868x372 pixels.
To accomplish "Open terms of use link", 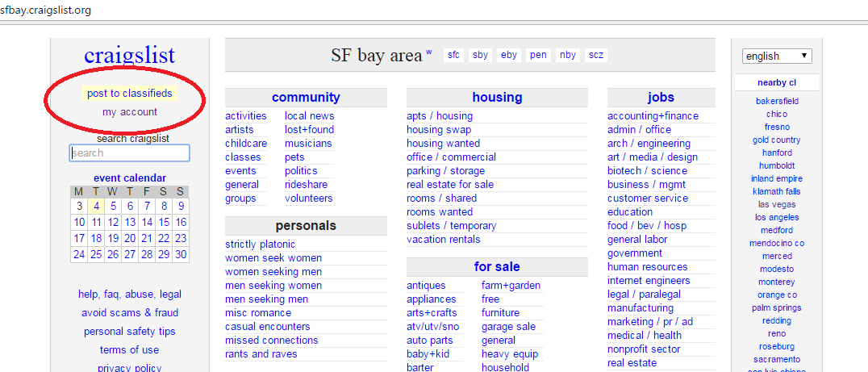I will pos(130,350).
